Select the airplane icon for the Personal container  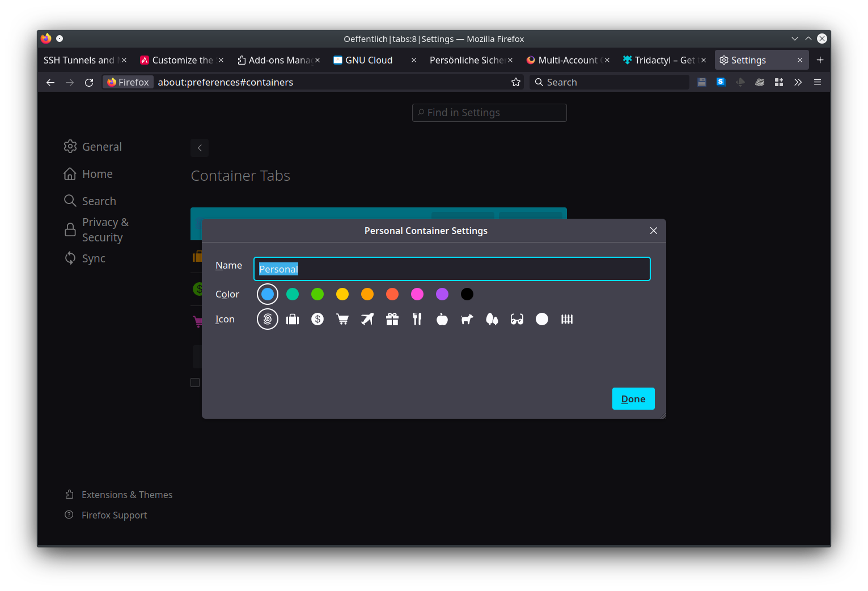367,319
